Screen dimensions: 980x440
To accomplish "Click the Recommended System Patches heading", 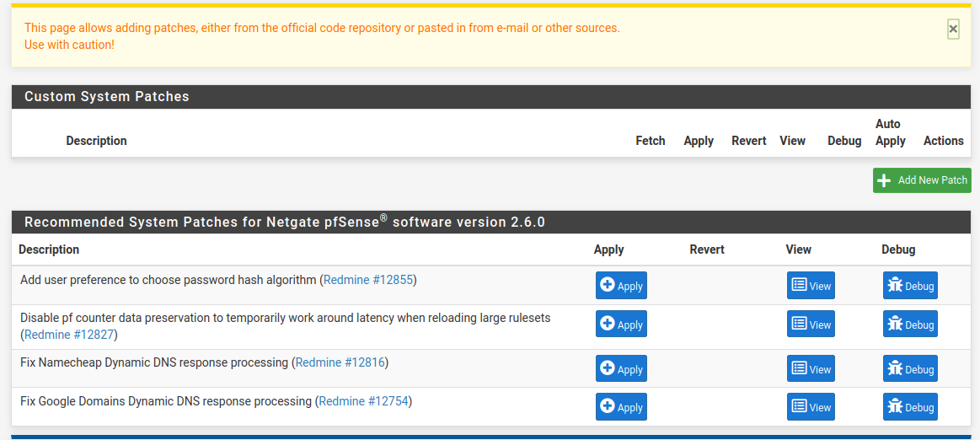I will [x=284, y=222].
